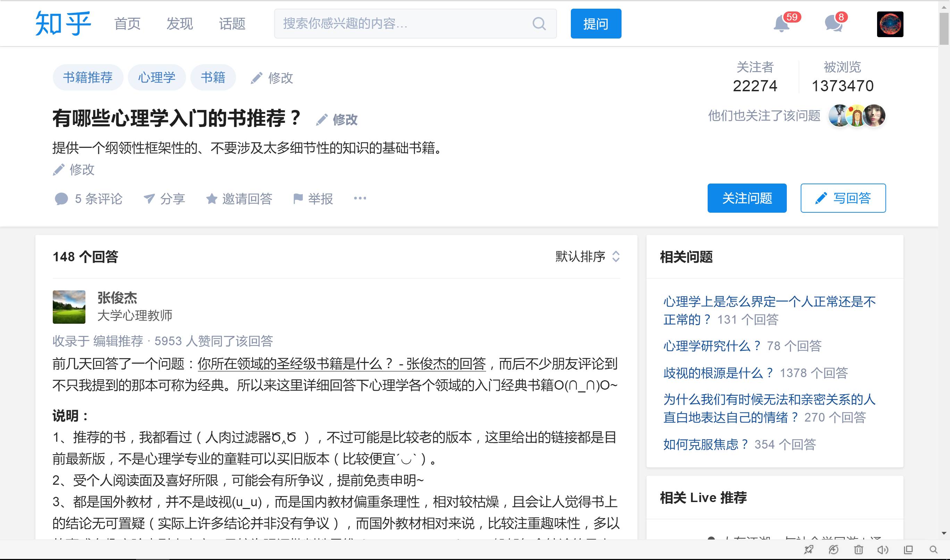
Task: Click the comment bubble for 5 条评论
Action: click(x=61, y=199)
